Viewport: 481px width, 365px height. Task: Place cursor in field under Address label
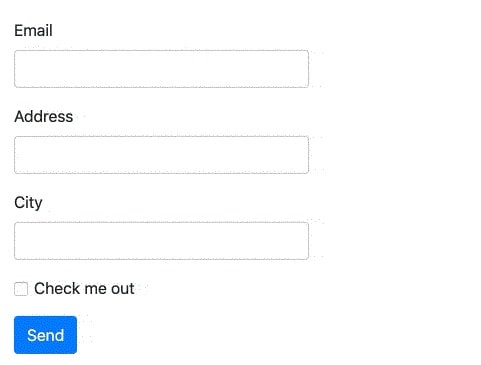(161, 155)
